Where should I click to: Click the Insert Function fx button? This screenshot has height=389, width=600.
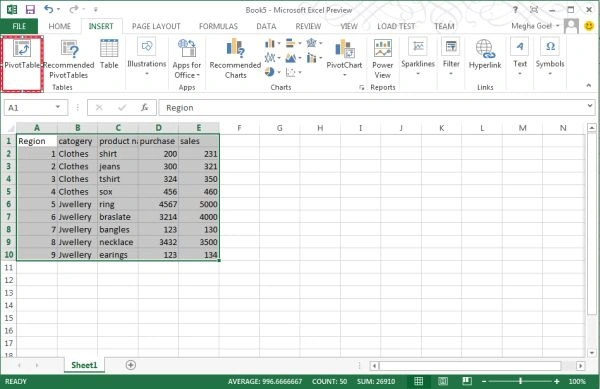145,107
